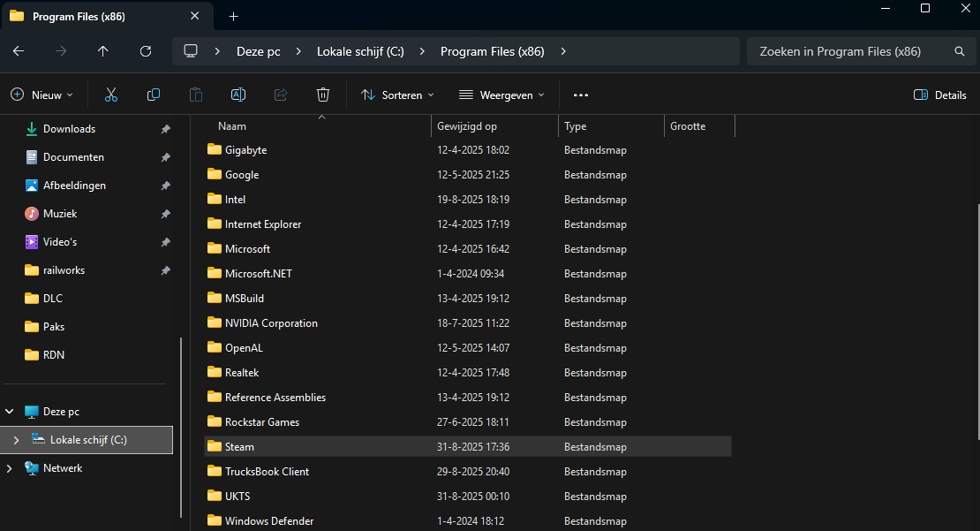The width and height of the screenshot is (980, 531).
Task: Select the Internet Explorer folder row
Action: click(x=468, y=224)
